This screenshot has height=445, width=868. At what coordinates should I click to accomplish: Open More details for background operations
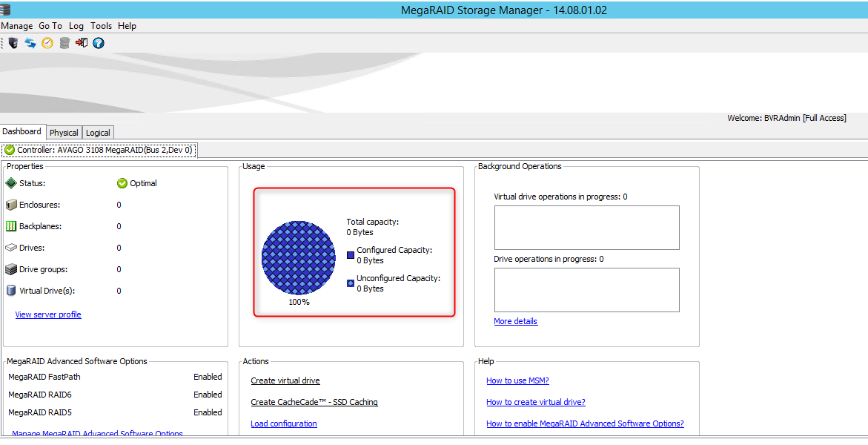pos(515,321)
